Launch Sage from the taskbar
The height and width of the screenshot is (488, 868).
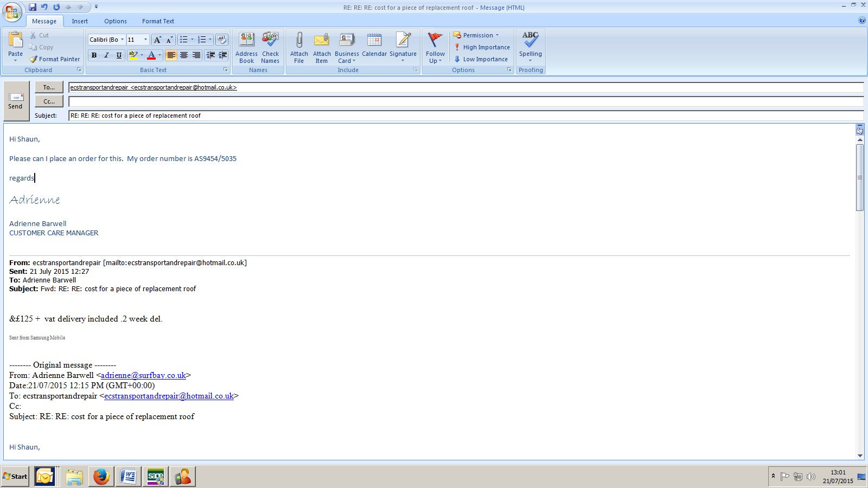156,477
